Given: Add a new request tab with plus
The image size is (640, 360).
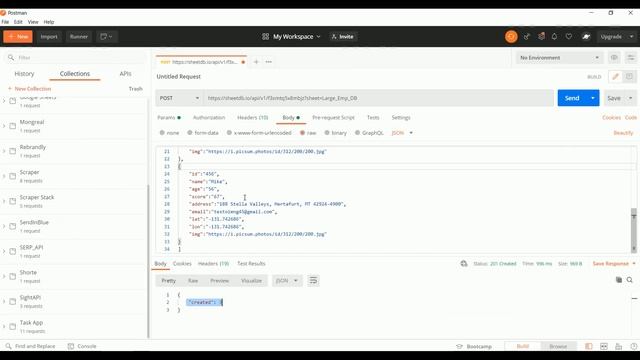Looking at the screenshot, I should click(x=256, y=62).
